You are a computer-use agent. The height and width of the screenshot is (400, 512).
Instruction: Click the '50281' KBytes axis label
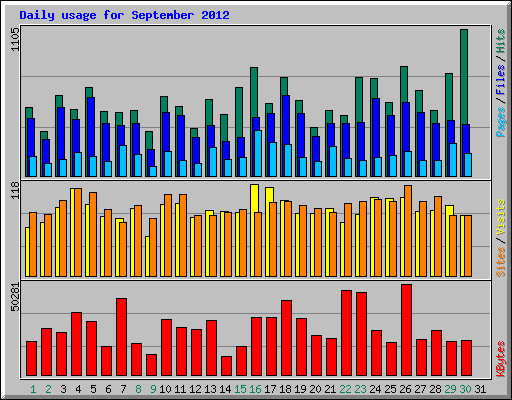pos(16,297)
